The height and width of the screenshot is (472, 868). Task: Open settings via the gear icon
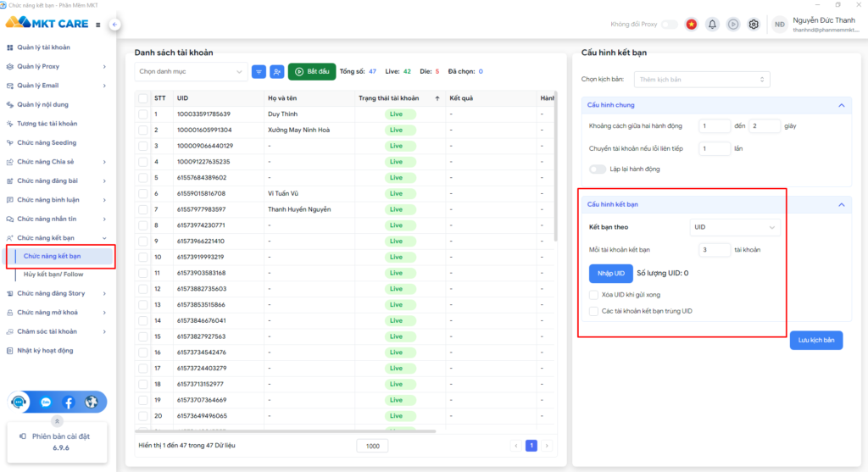754,25
